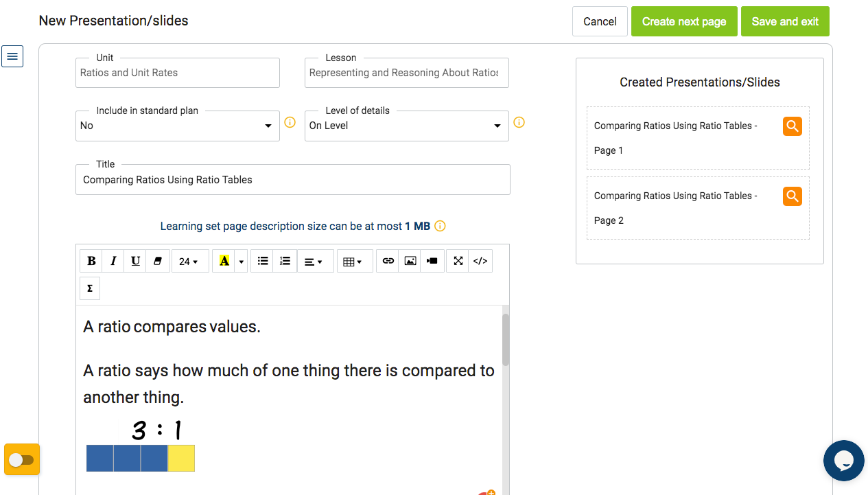Click the yellow highlight text color button

click(x=224, y=261)
